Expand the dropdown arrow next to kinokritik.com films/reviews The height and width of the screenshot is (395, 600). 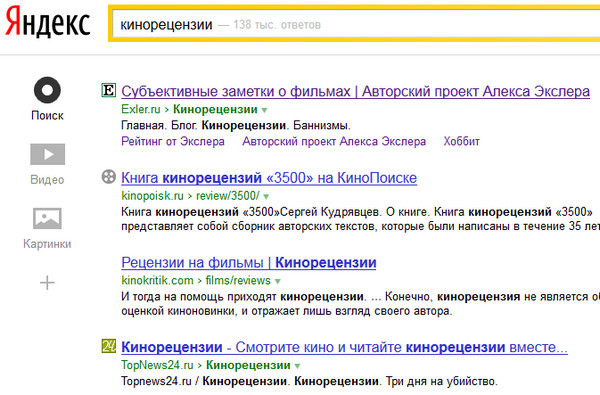coord(278,281)
